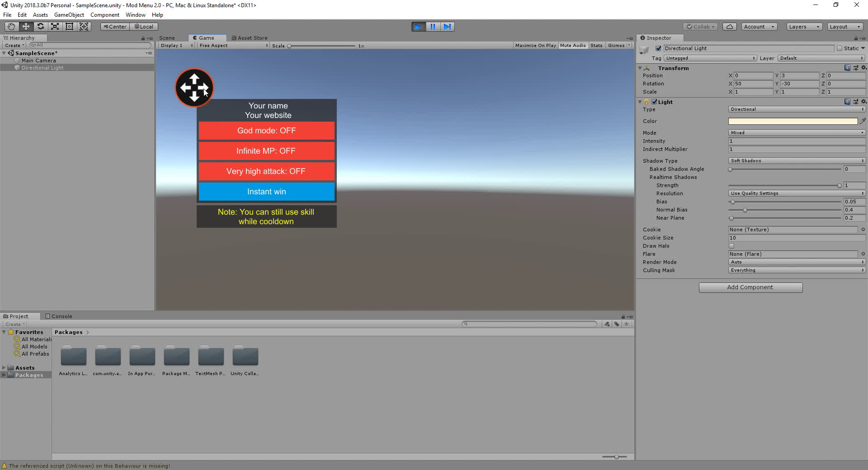Click the light Color swatch
Viewport: 868px width, 470px height.
pyautogui.click(x=793, y=121)
